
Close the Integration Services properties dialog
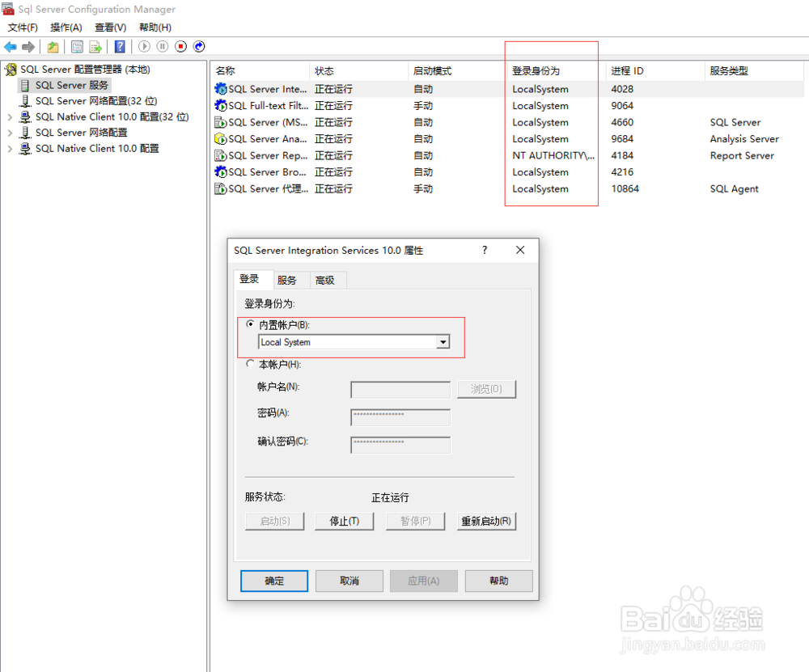click(520, 250)
